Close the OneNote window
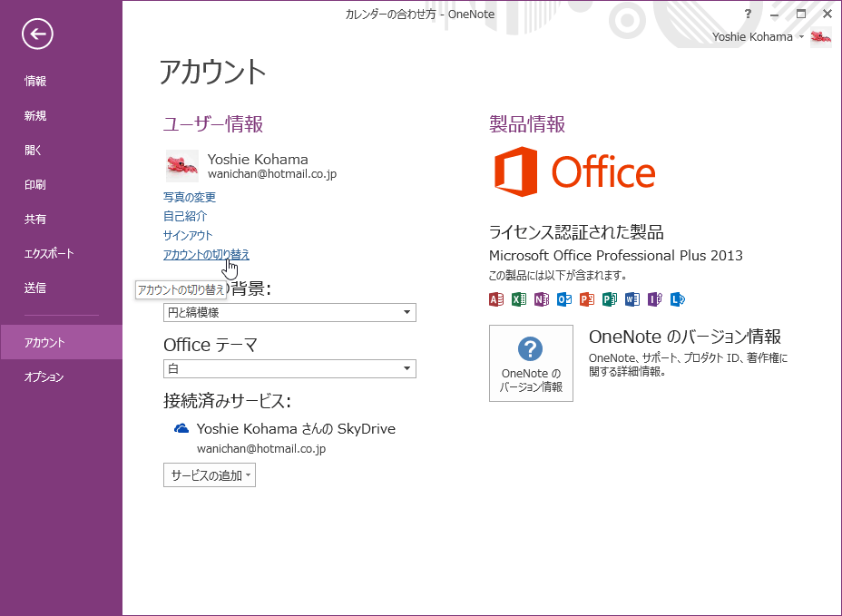This screenshot has width=842, height=616. 827,15
